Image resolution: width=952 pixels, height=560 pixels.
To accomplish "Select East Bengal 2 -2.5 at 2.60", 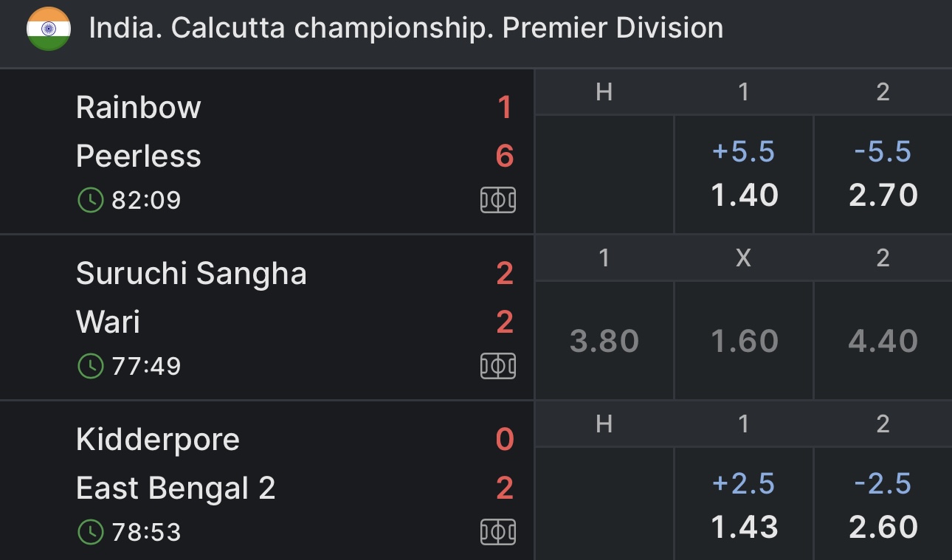I will (883, 506).
